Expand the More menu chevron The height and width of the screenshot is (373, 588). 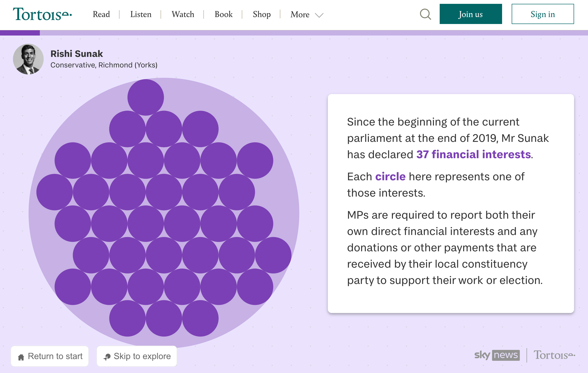pyautogui.click(x=319, y=15)
